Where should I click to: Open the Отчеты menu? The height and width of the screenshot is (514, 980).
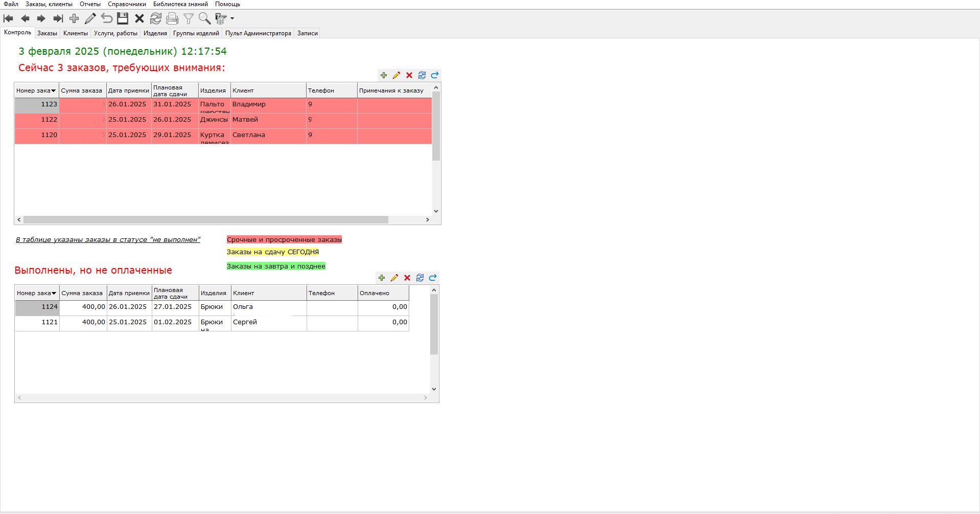coord(90,4)
